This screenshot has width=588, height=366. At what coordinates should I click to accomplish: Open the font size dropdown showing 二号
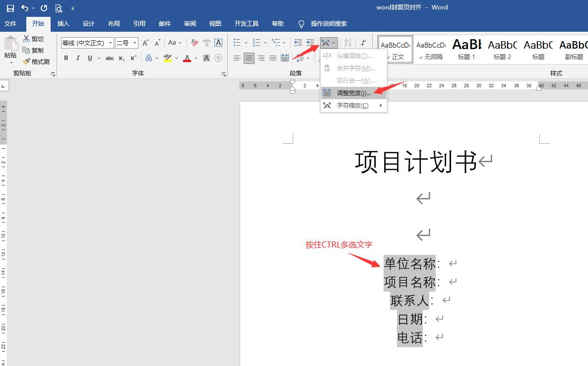pos(134,43)
